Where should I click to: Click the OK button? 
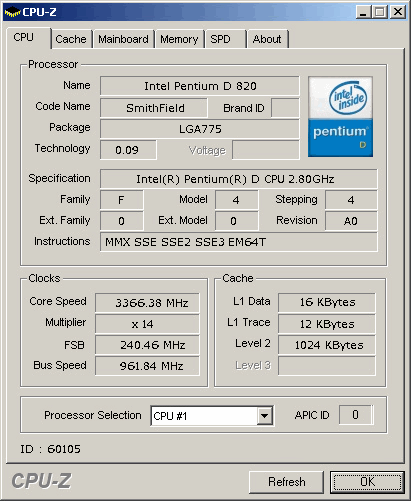367,482
